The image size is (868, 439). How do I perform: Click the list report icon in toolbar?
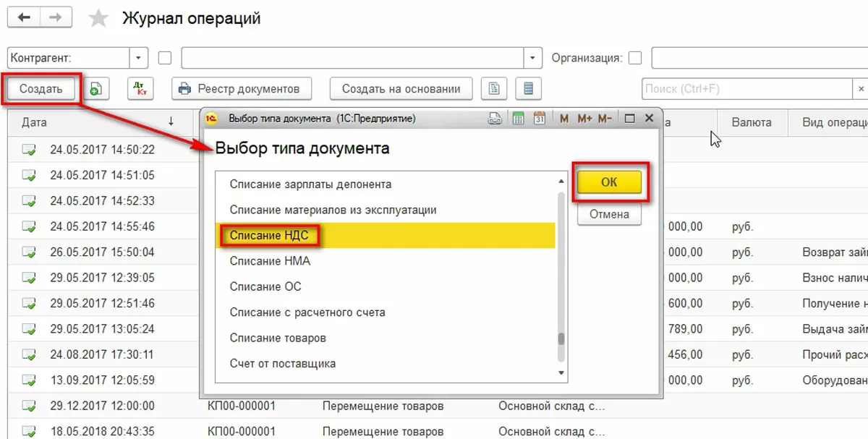tap(529, 89)
